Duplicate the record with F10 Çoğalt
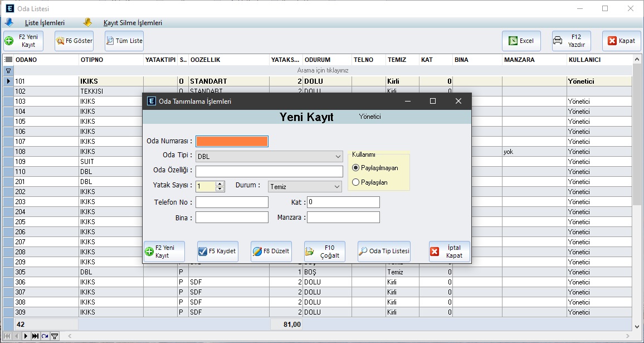 (x=324, y=252)
